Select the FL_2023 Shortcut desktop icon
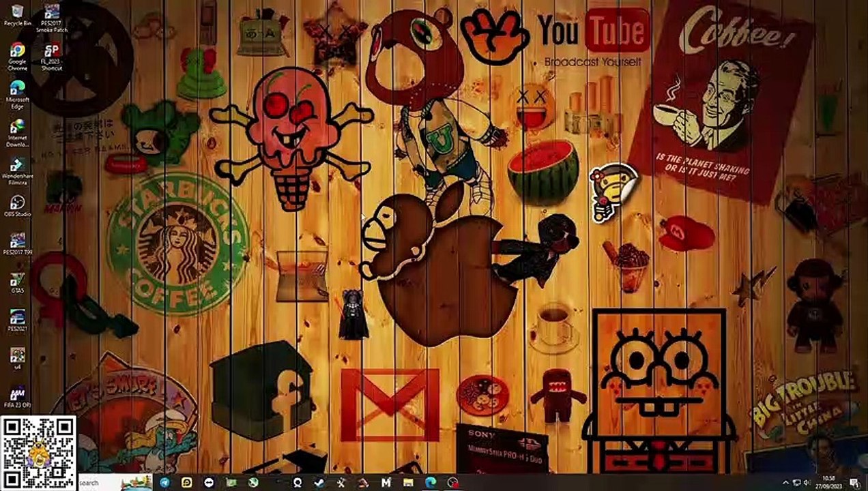Image resolution: width=868 pixels, height=491 pixels. [51, 57]
